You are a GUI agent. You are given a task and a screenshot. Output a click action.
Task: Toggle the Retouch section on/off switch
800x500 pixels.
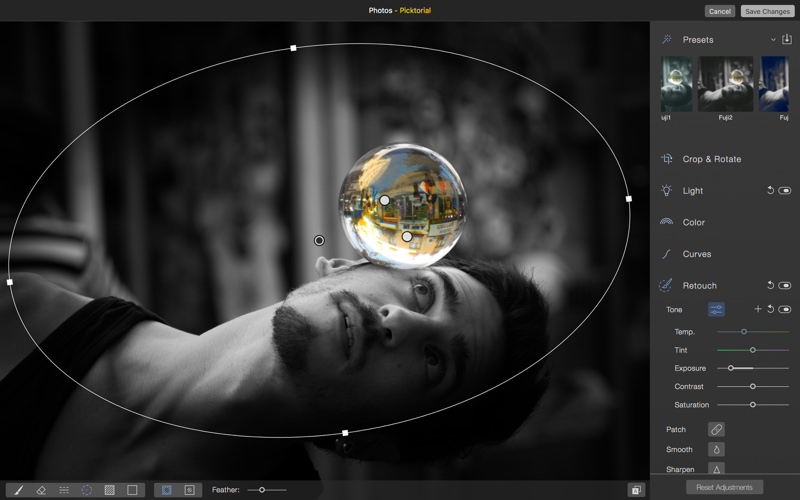click(785, 286)
